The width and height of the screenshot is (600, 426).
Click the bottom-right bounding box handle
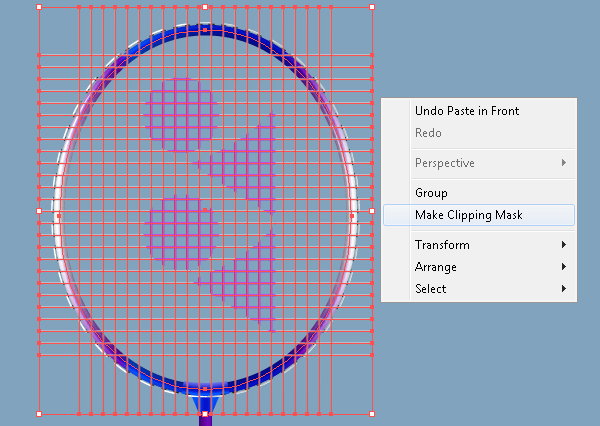click(x=372, y=414)
